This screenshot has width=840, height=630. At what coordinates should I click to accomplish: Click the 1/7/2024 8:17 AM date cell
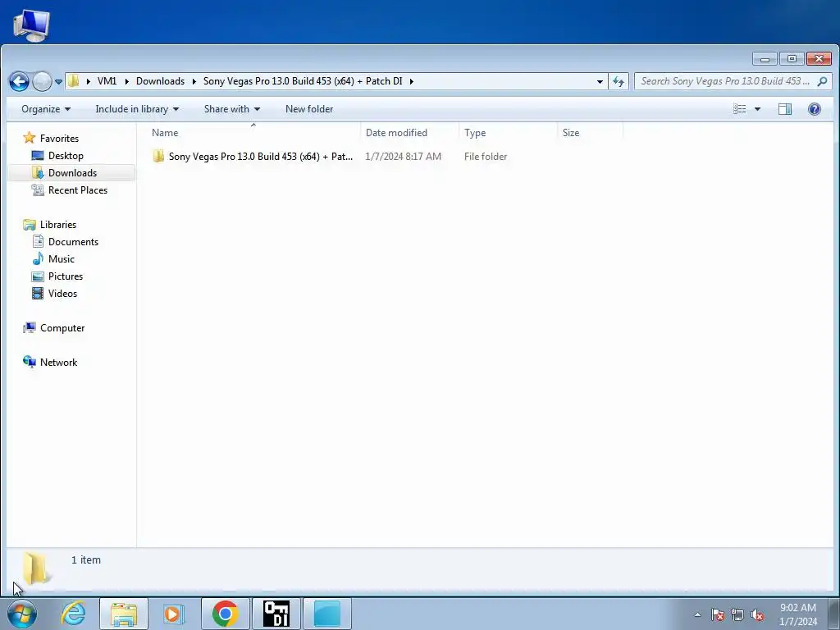click(403, 157)
